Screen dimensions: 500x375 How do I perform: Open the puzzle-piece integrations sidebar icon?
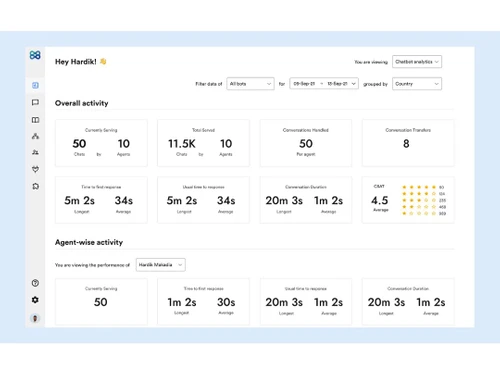point(35,186)
